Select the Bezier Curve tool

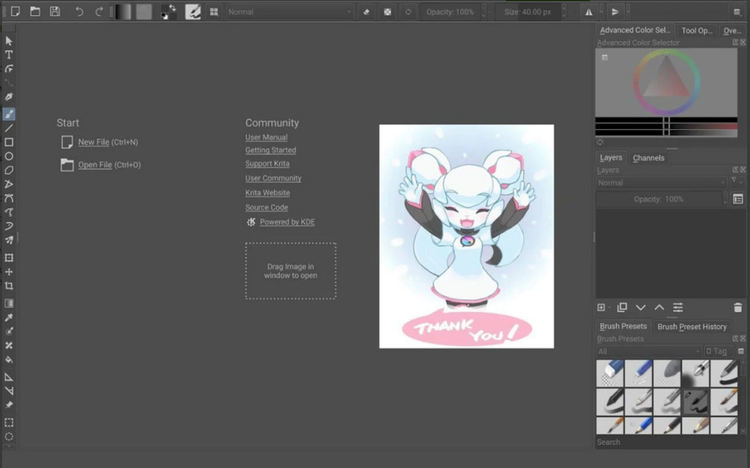[x=9, y=198]
